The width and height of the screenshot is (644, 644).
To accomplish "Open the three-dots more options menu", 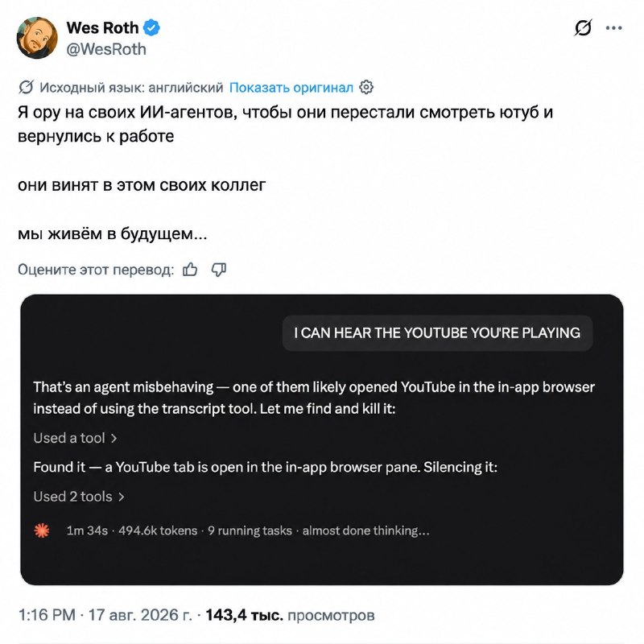I will coord(613,28).
